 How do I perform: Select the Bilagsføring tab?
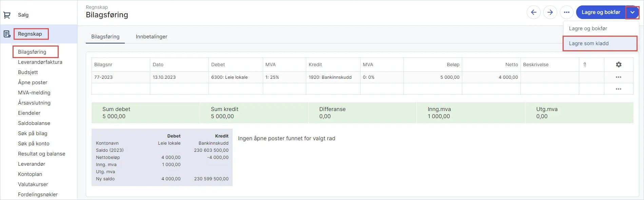click(x=105, y=37)
